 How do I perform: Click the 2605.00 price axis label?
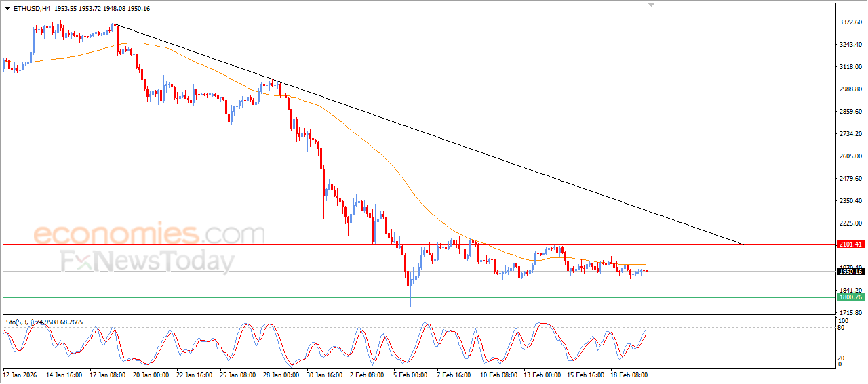tap(850, 156)
